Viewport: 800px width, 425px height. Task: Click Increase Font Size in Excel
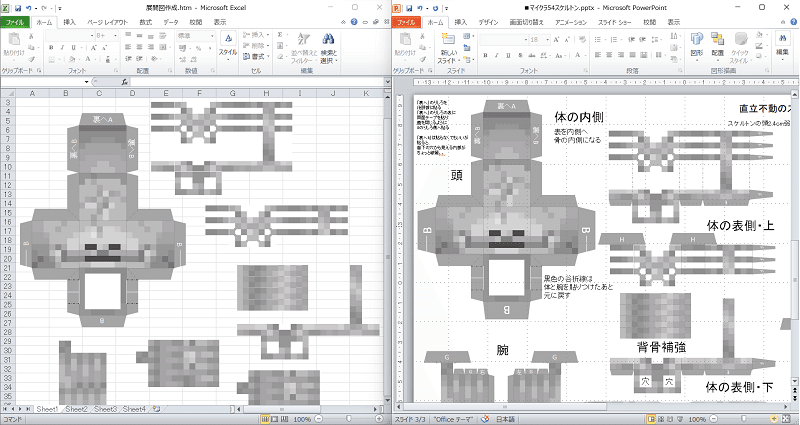tap(94, 47)
